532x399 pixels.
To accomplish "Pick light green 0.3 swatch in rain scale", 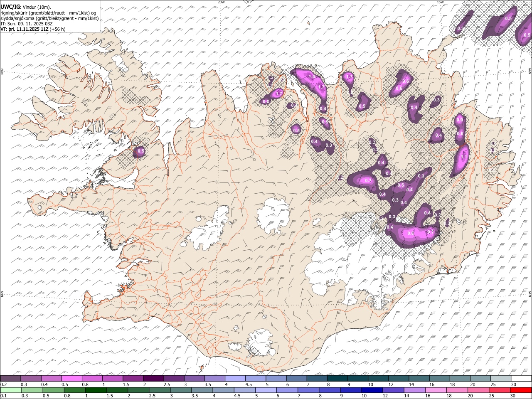I will pyautogui.click(x=32, y=390).
